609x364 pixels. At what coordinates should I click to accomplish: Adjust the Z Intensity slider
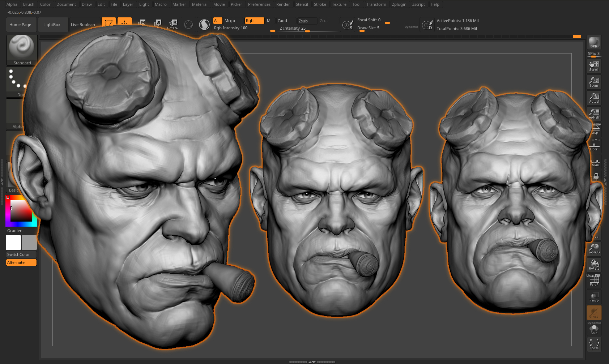point(307,28)
